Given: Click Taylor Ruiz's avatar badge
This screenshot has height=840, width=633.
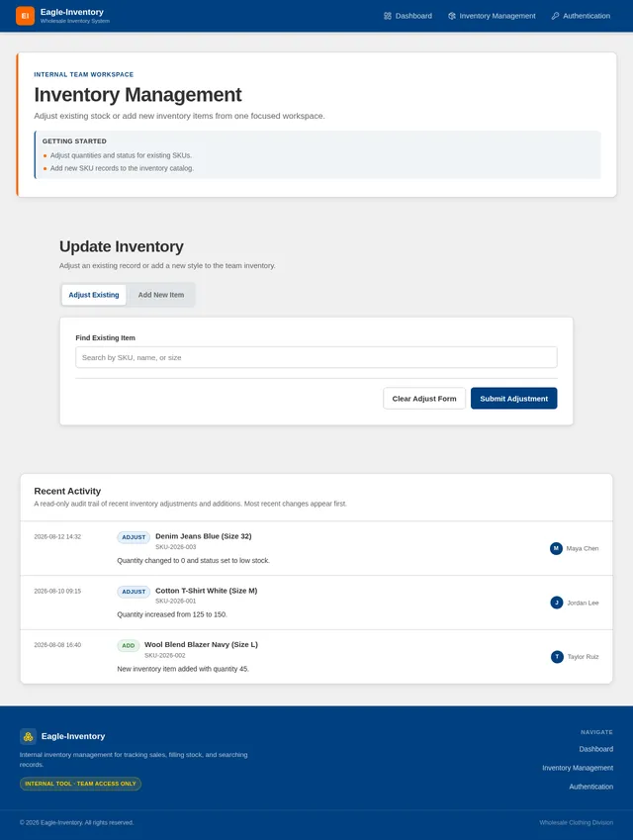Looking at the screenshot, I should (x=557, y=656).
